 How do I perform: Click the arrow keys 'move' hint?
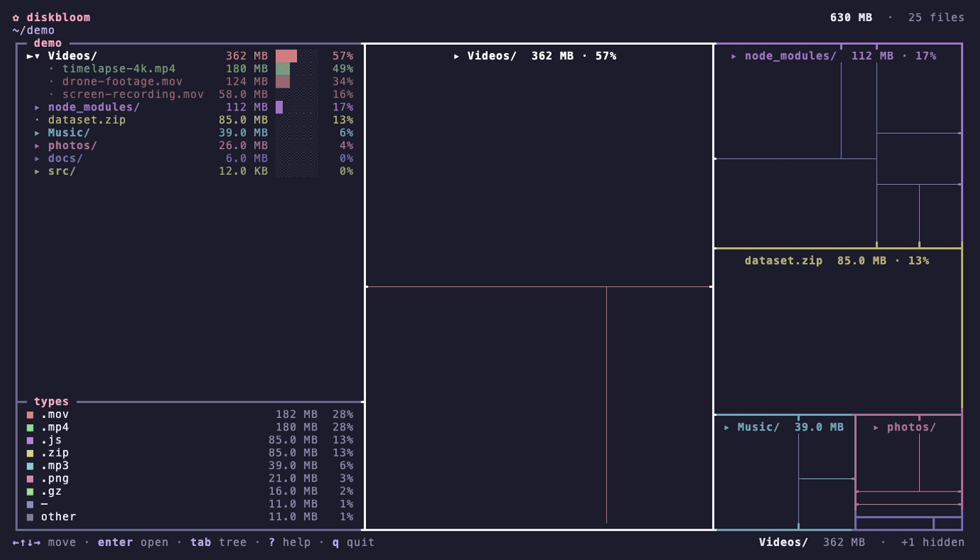44,542
